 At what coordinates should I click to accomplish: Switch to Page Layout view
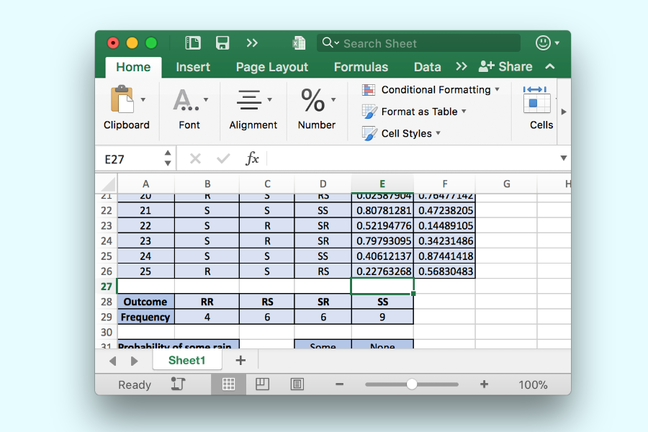(262, 385)
